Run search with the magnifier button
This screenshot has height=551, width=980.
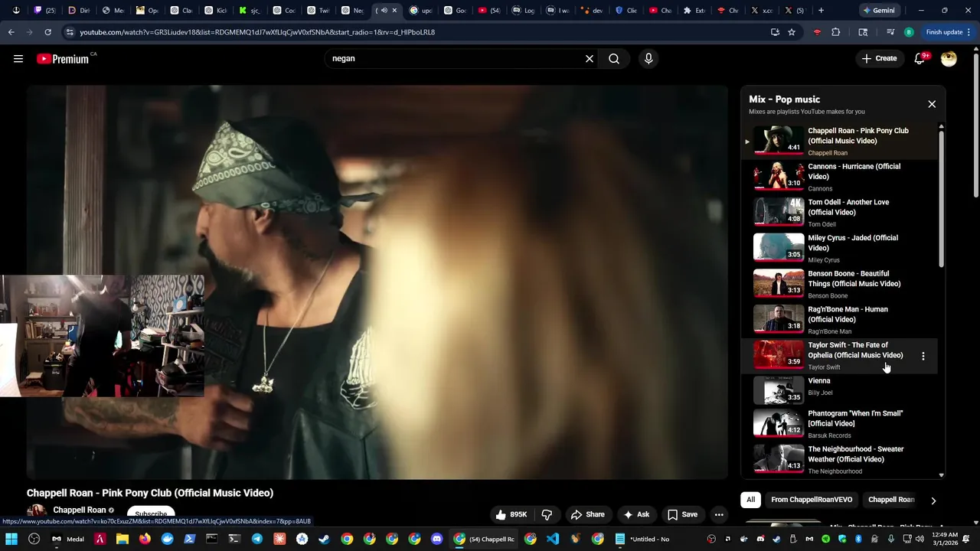coord(614,59)
